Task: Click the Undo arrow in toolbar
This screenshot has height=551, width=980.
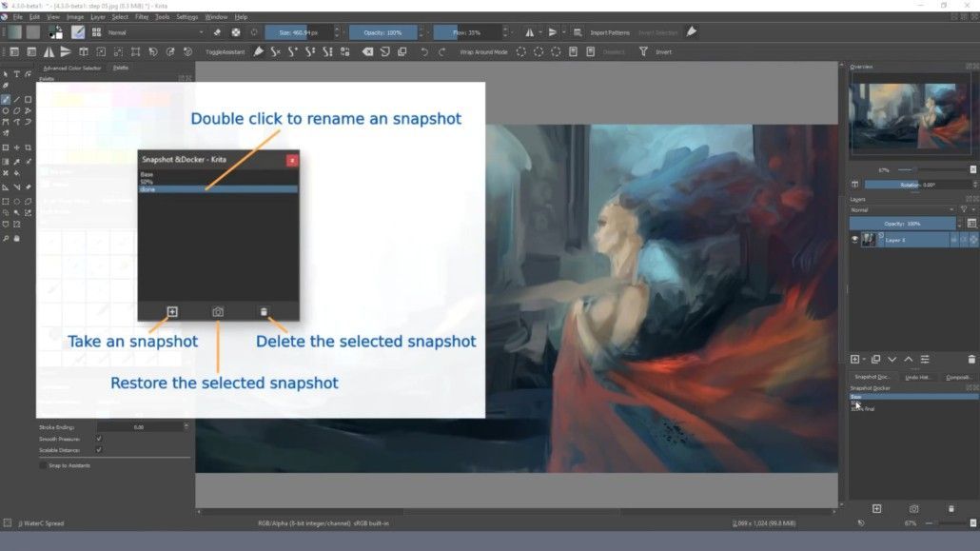Action: click(424, 52)
